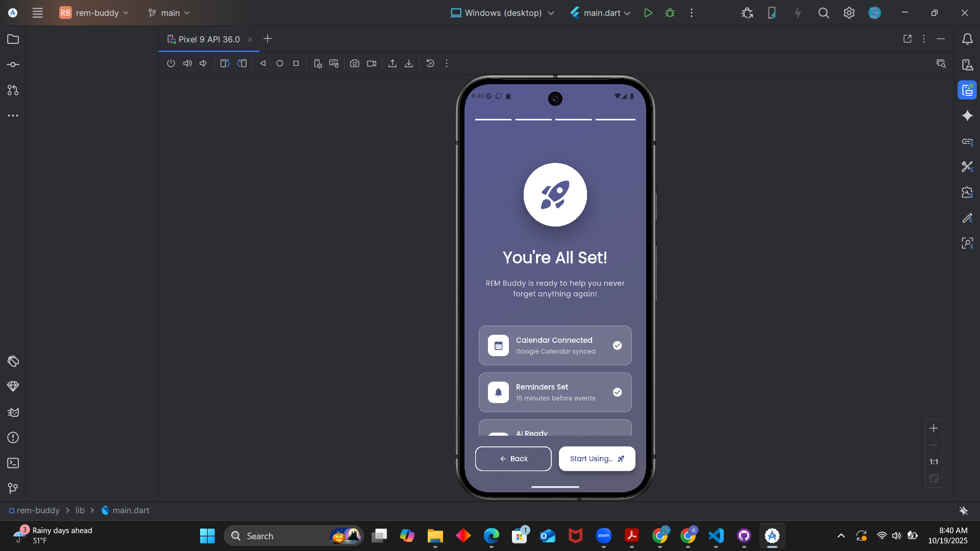Click the zoom in plus control
The width and height of the screenshot is (980, 551).
click(934, 429)
